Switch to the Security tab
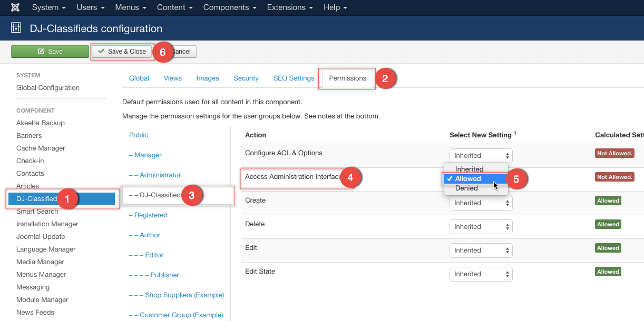 tap(246, 78)
